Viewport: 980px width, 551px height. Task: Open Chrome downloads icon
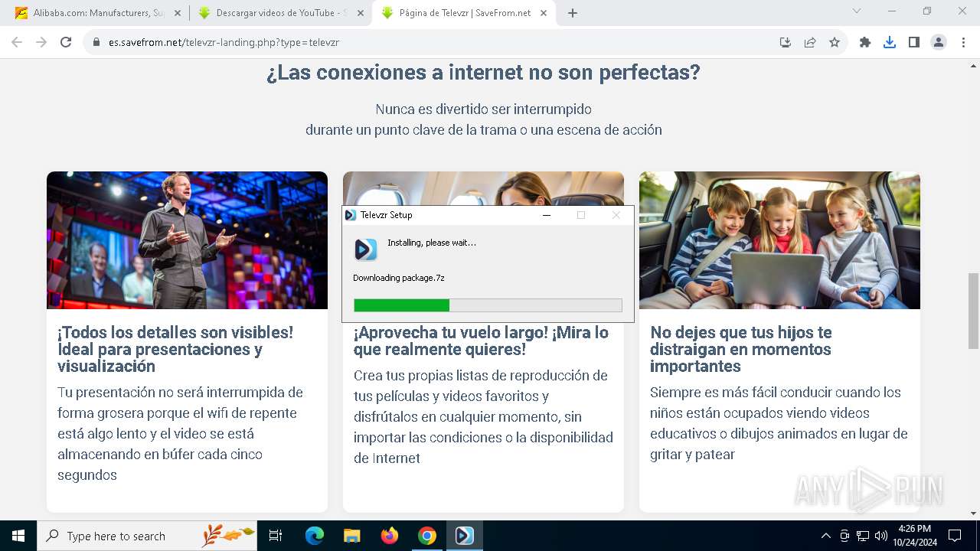[890, 42]
